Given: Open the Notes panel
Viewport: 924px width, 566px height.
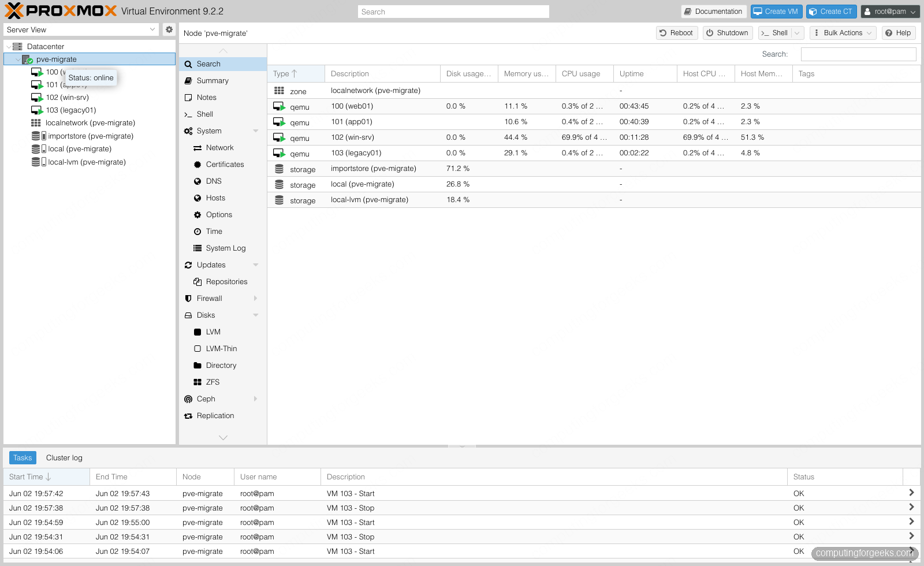Looking at the screenshot, I should [223, 98].
